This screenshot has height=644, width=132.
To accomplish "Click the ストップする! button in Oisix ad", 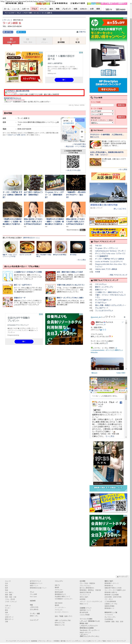I will click(30, 78).
